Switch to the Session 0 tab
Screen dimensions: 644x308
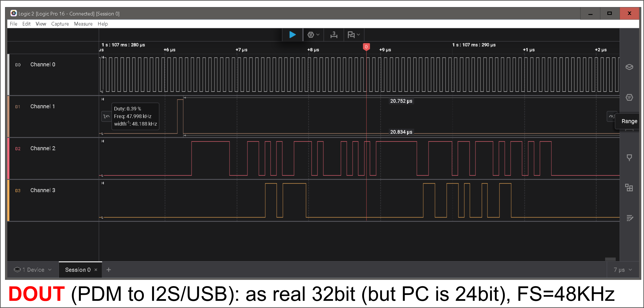tap(77, 270)
